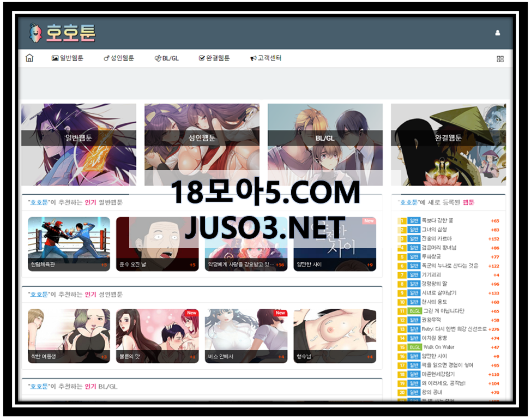Select 권왕무적 in the new list
Image resolution: width=531 pixels, height=420 pixels.
(431, 320)
